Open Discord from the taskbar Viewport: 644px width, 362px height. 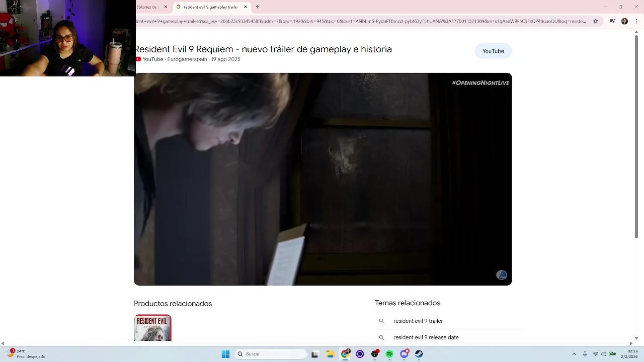coord(405,354)
